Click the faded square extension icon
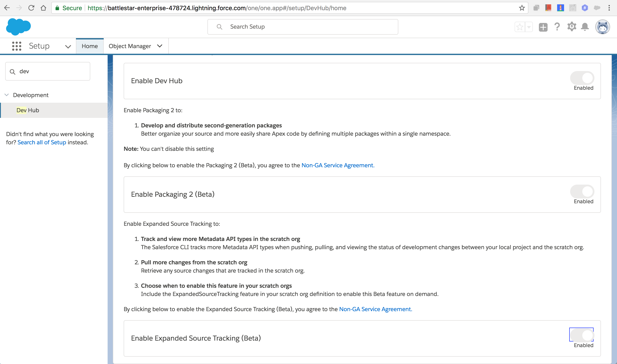The width and height of the screenshot is (617, 364). (x=573, y=8)
